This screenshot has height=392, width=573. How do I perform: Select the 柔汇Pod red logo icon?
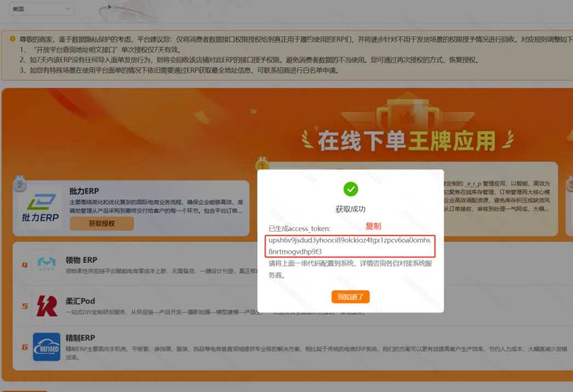click(47, 305)
